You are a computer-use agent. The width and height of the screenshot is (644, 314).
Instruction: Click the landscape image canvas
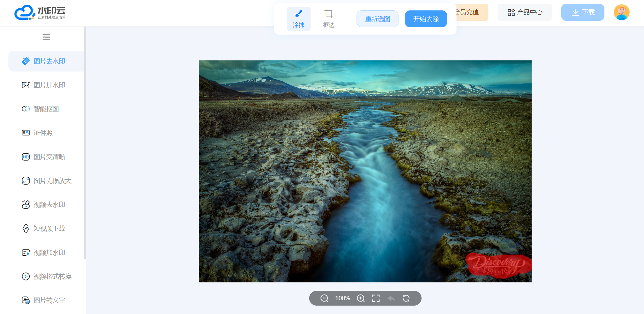pos(365,171)
